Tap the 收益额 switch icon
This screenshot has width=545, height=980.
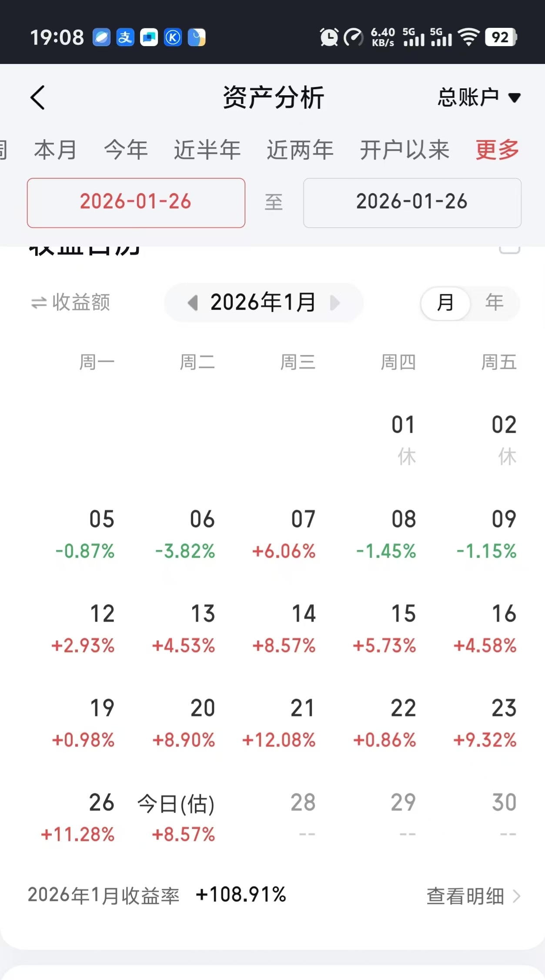pos(39,303)
